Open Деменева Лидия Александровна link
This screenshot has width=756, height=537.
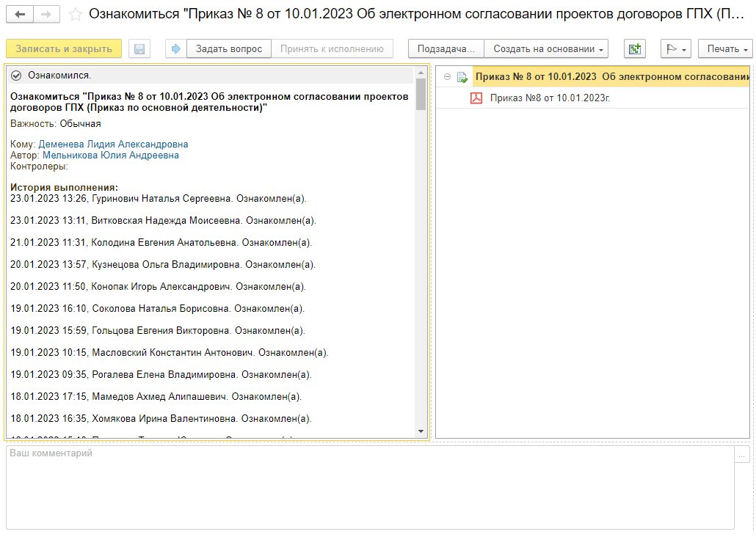point(113,145)
